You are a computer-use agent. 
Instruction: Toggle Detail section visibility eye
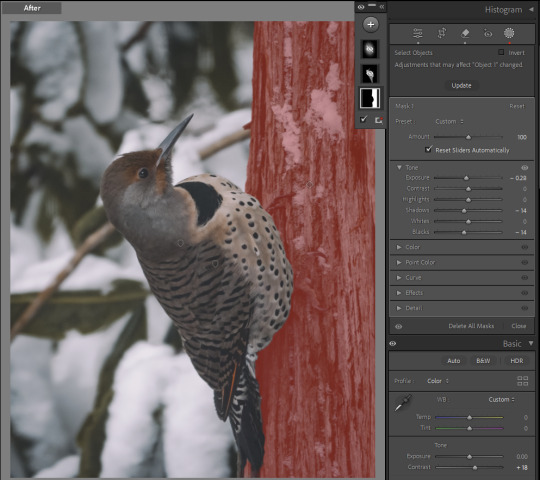pyautogui.click(x=524, y=308)
